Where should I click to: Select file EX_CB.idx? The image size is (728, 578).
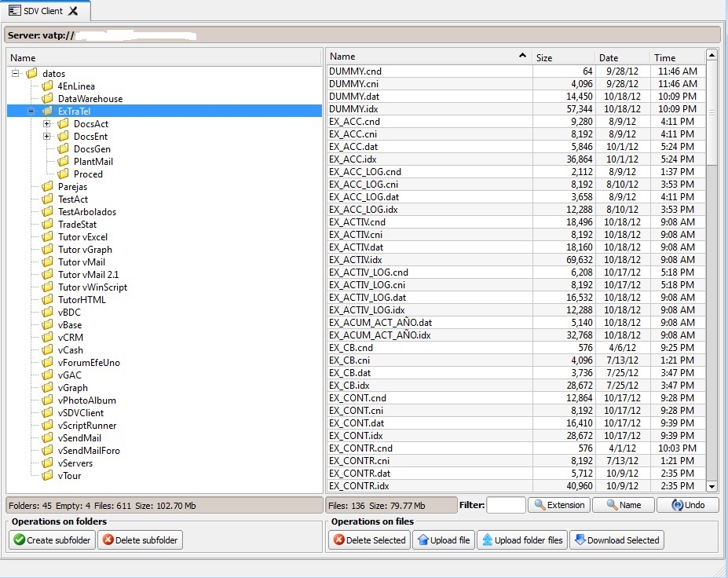coord(516,385)
